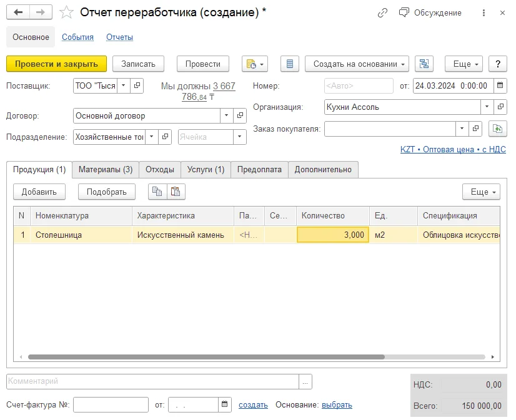Switch to the Продукция (1) tab
516x420 pixels.
point(39,170)
